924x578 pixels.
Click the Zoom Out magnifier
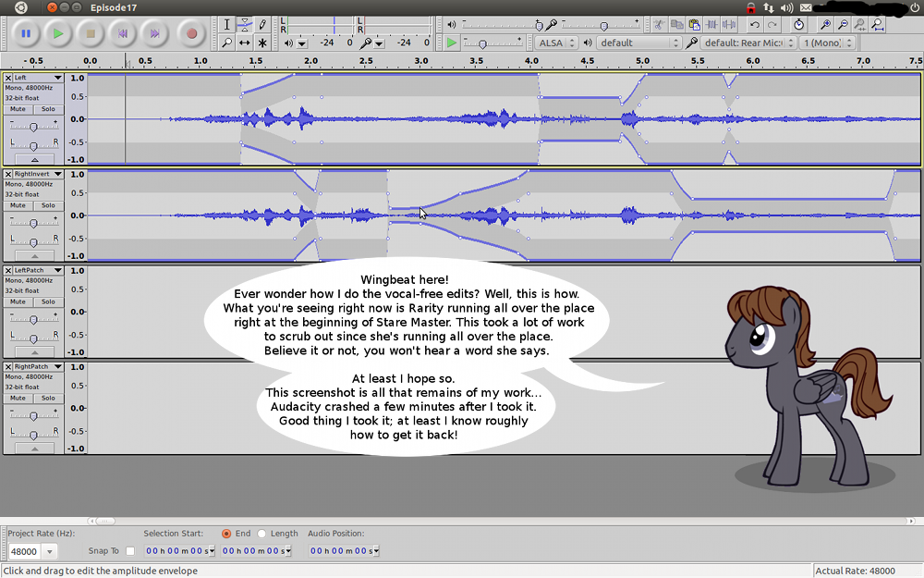(x=844, y=25)
